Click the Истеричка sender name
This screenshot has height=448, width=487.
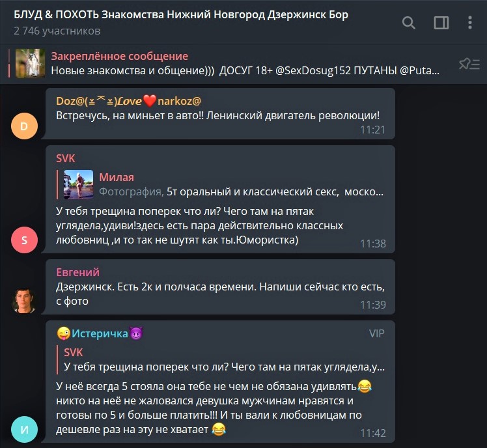pyautogui.click(x=100, y=333)
